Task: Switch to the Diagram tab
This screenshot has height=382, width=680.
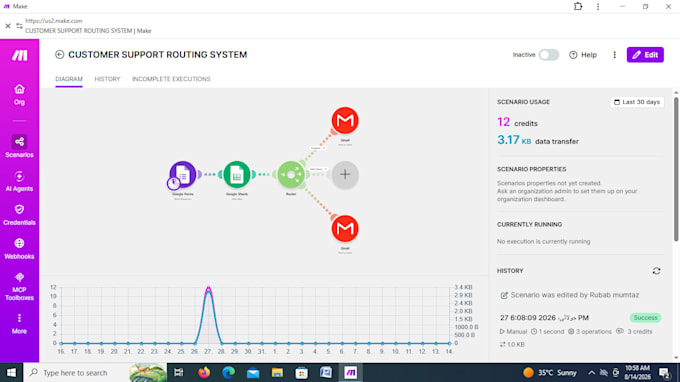Action: pos(69,79)
